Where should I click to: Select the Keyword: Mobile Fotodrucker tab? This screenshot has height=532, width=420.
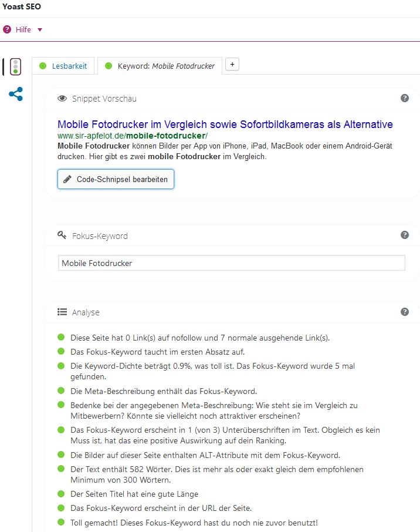(x=160, y=66)
